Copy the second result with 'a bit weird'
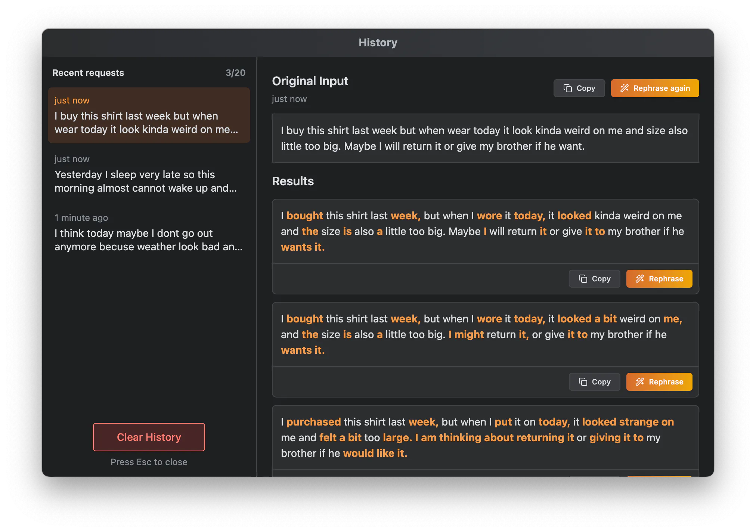 pos(594,382)
